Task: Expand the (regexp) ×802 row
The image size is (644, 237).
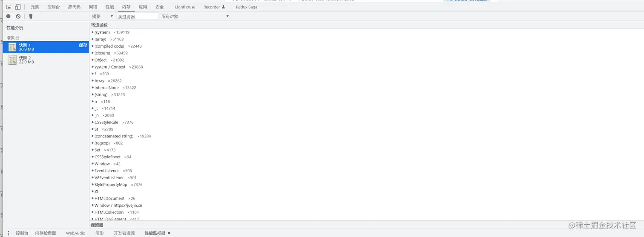Action: 93,143
